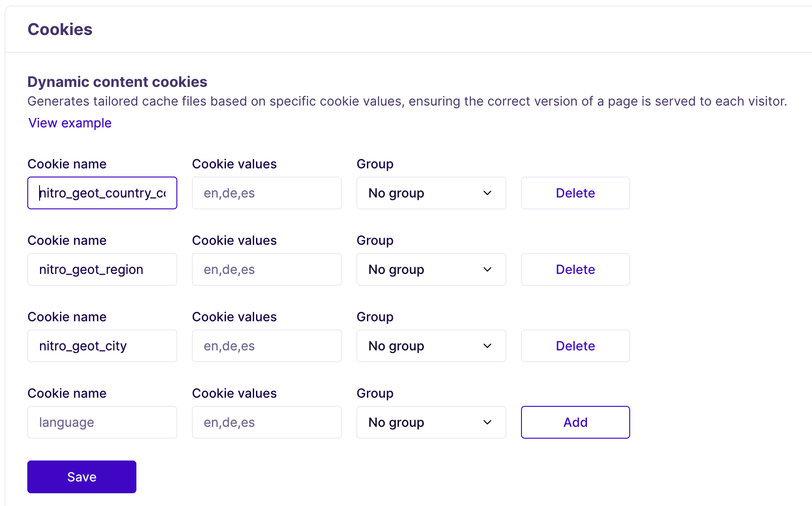Open the No group dropdown for nitro_geot_city

pyautogui.click(x=431, y=346)
